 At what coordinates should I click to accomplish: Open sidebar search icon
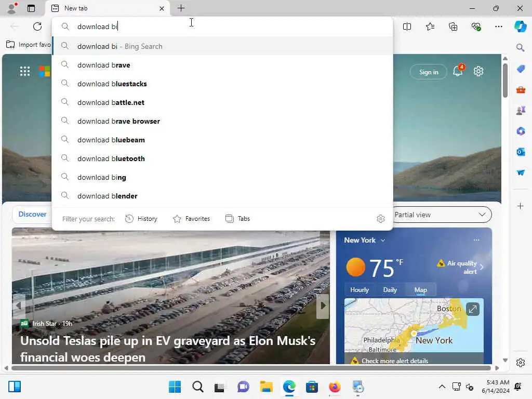click(x=521, y=47)
